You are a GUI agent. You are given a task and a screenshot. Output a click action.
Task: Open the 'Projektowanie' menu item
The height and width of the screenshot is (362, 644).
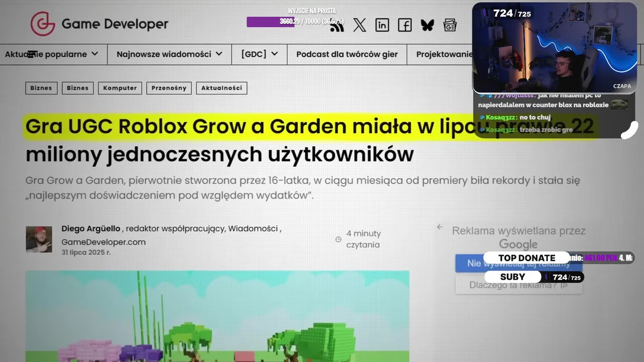click(444, 54)
